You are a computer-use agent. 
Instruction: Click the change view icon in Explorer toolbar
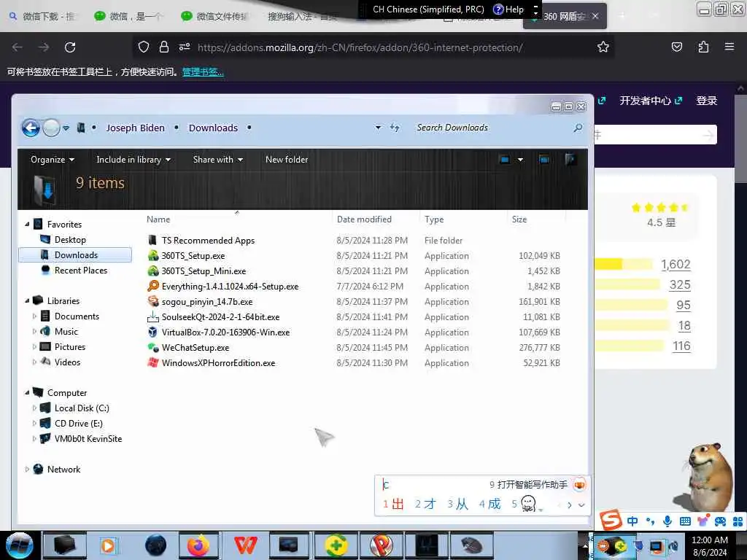click(505, 160)
